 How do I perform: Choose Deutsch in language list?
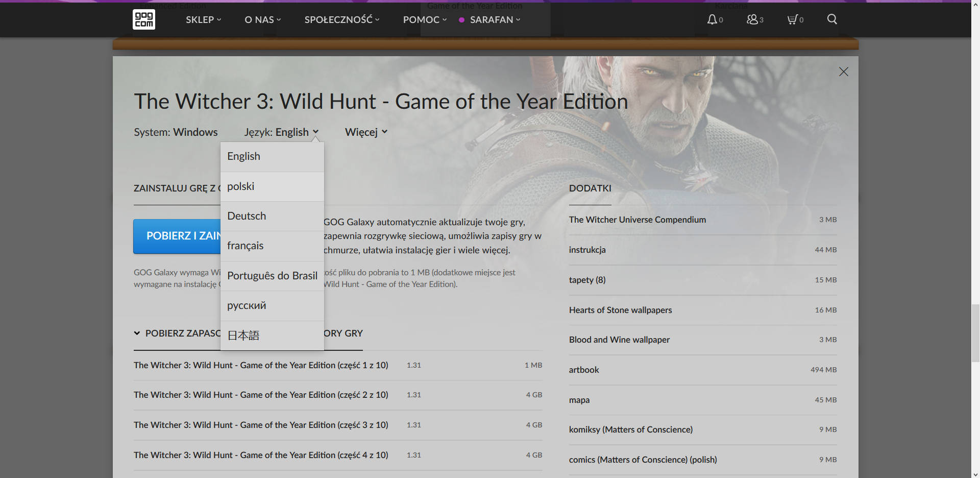point(272,216)
